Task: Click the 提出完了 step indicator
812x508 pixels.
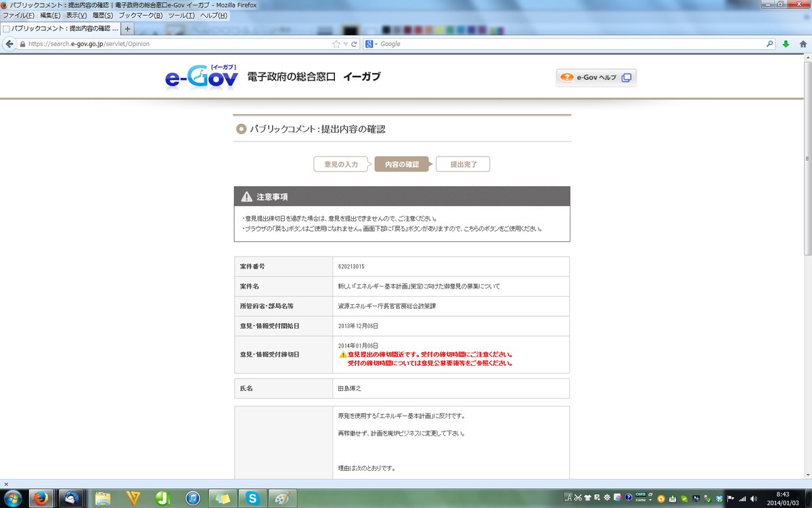Action: (463, 164)
